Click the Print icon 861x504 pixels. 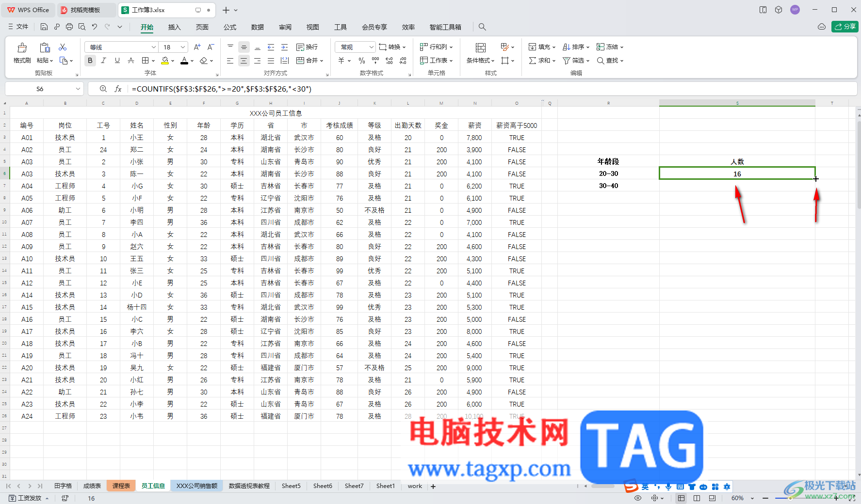coord(69,27)
